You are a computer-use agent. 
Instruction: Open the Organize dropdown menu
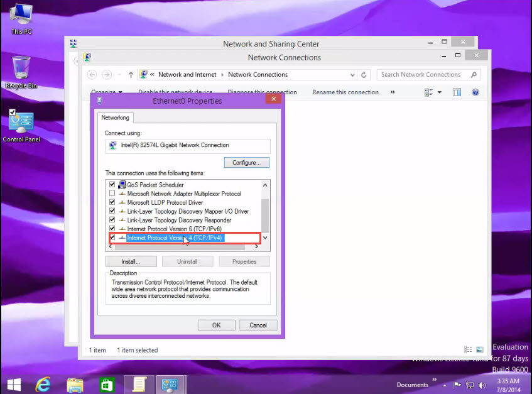107,92
